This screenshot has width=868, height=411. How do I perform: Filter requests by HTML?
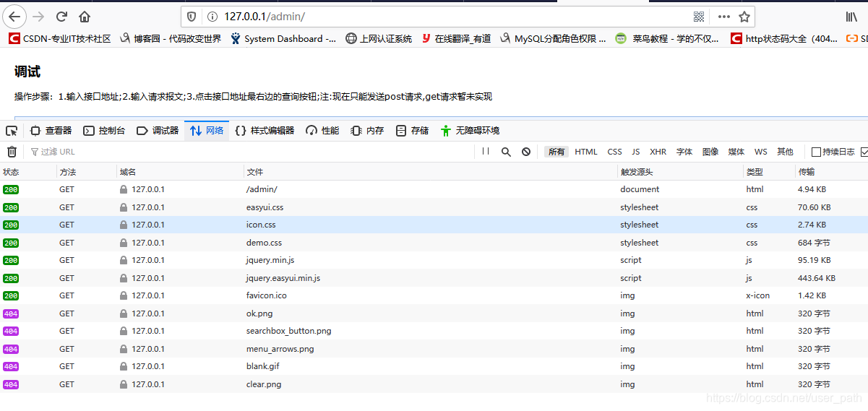[x=586, y=152]
